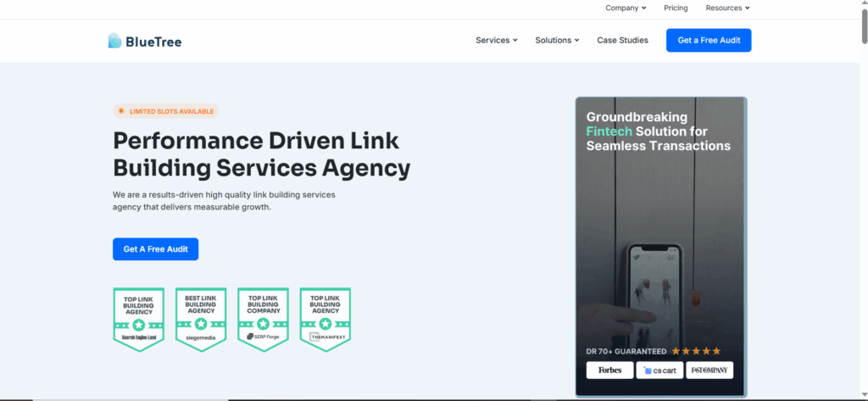The width and height of the screenshot is (868, 401).
Task: Click the CS Cart logo tile
Action: pos(659,370)
